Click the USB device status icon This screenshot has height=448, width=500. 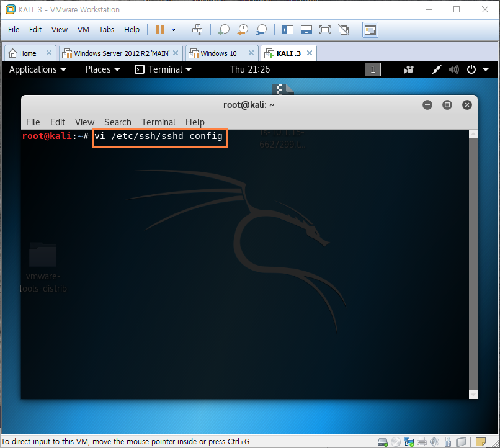(x=448, y=442)
